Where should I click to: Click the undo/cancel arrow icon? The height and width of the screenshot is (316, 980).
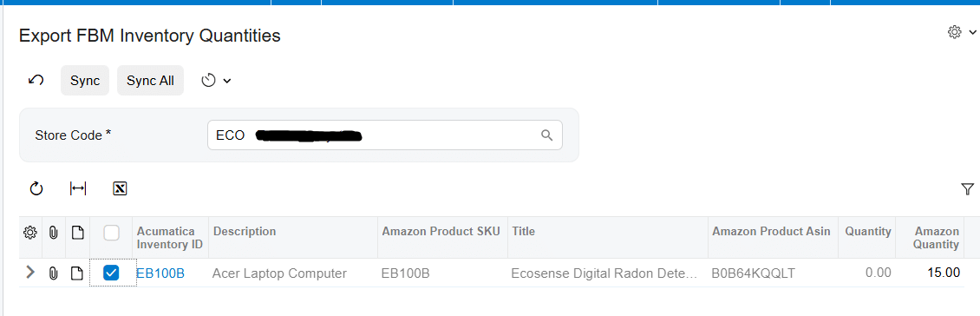36,81
